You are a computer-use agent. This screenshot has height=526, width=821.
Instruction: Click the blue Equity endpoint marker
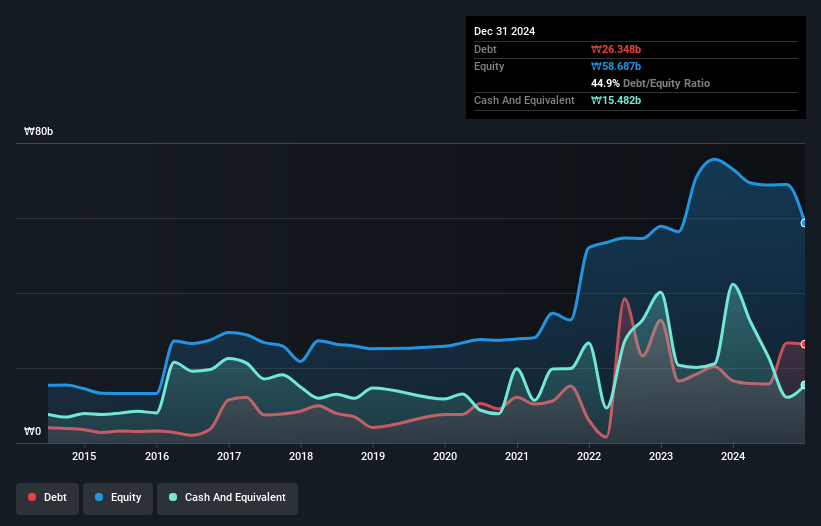click(x=804, y=223)
